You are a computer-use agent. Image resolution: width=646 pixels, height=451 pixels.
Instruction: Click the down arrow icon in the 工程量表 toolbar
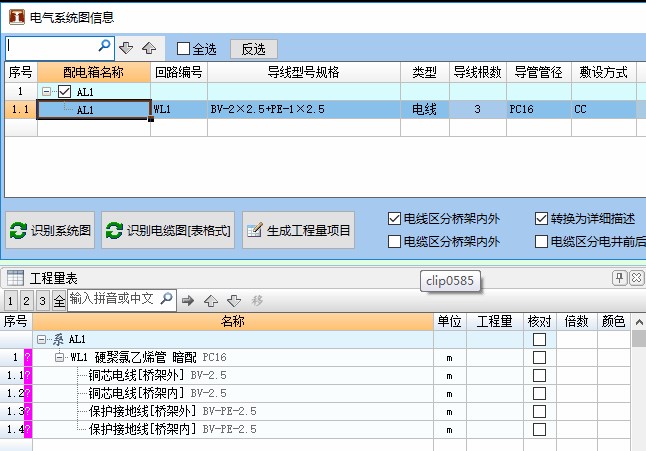(234, 299)
